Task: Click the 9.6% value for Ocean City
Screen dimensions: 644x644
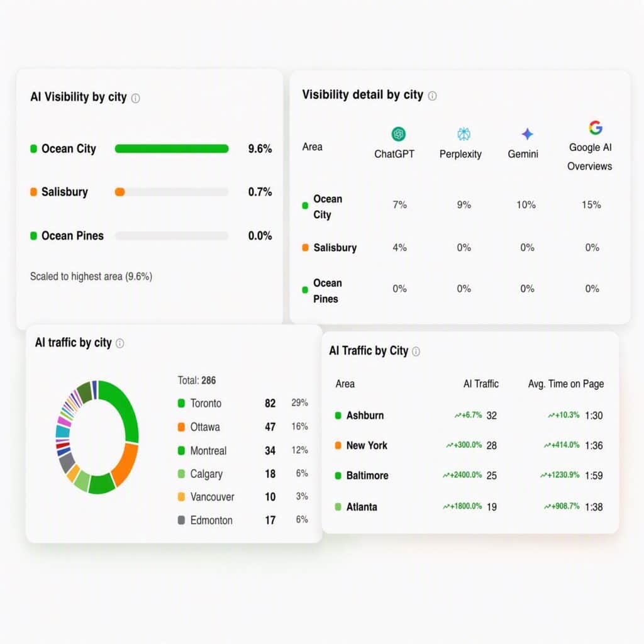Action: tap(260, 148)
